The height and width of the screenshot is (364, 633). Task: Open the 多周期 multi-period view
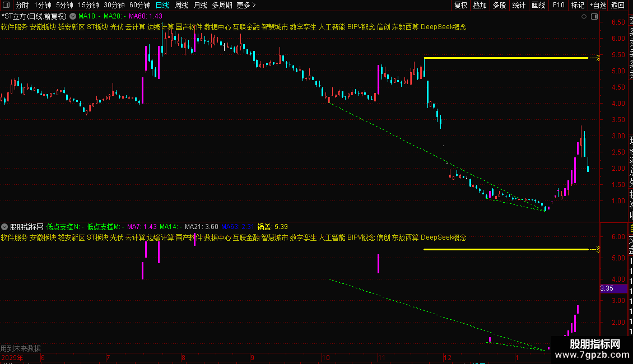[222, 5]
